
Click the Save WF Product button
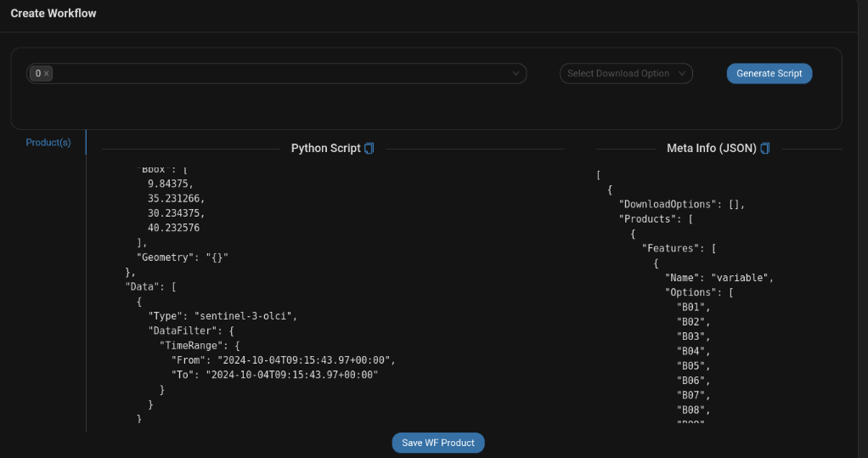438,443
